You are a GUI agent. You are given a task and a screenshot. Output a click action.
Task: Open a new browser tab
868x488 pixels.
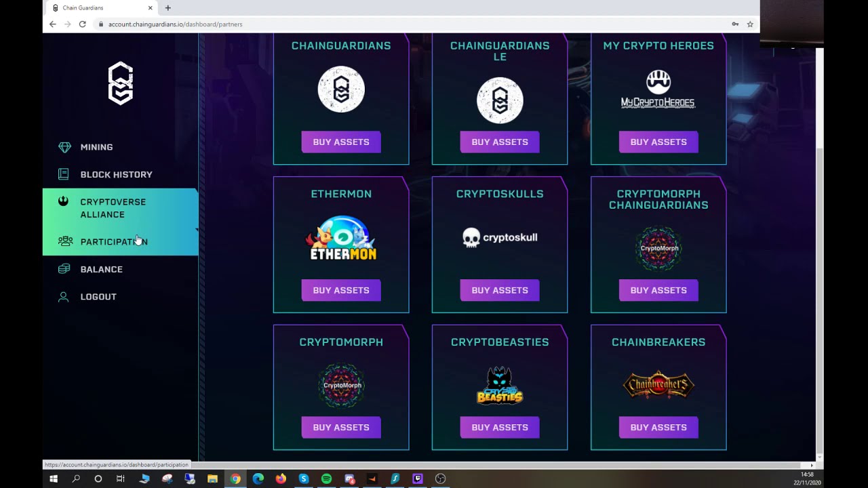coord(167,8)
